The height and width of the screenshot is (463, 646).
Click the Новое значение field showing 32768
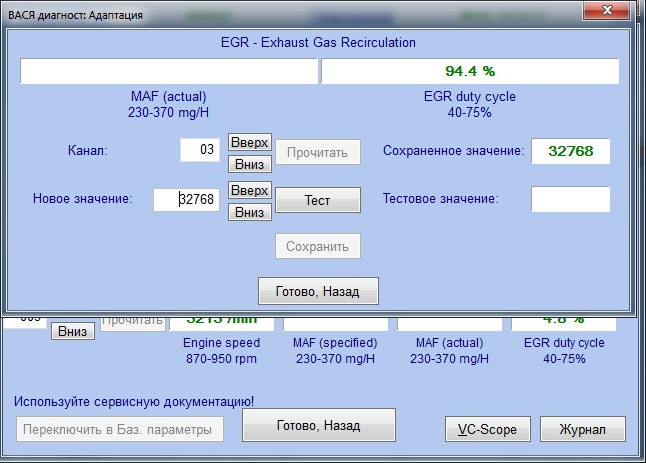point(186,200)
